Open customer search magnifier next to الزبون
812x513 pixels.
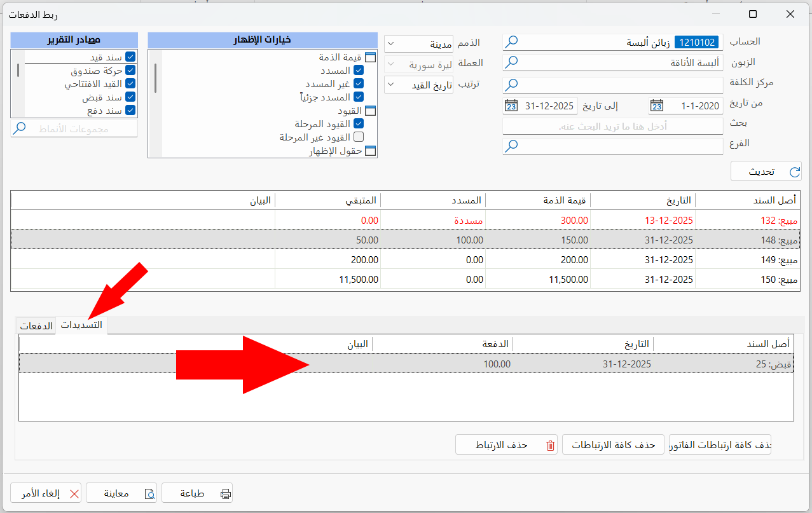tap(512, 62)
